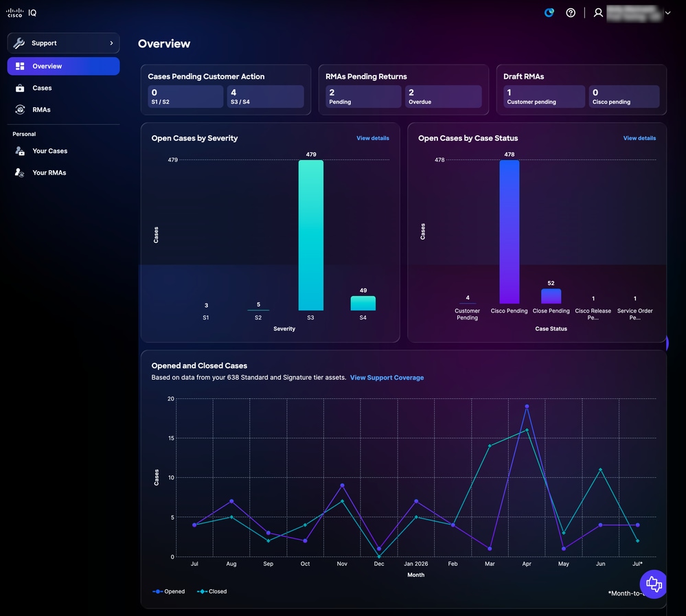The height and width of the screenshot is (616, 686).
Task: Click the Cisco Release Pe... axis label
Action: tap(593, 314)
